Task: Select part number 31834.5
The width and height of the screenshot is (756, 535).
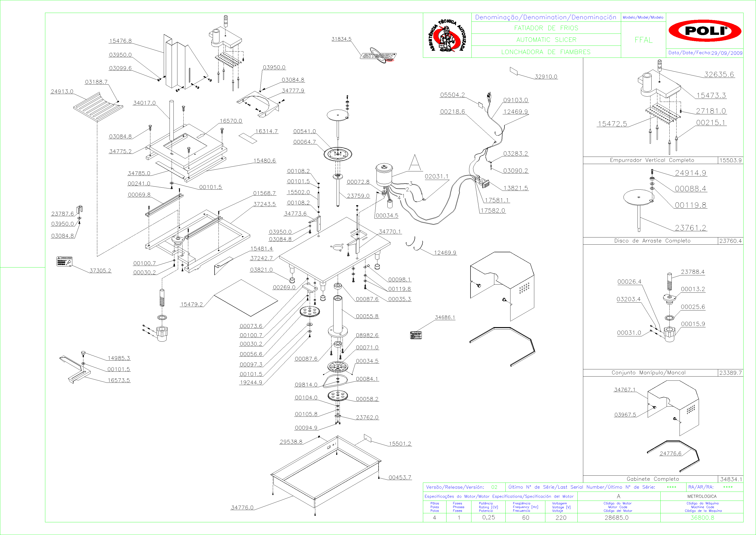Action: [342, 39]
